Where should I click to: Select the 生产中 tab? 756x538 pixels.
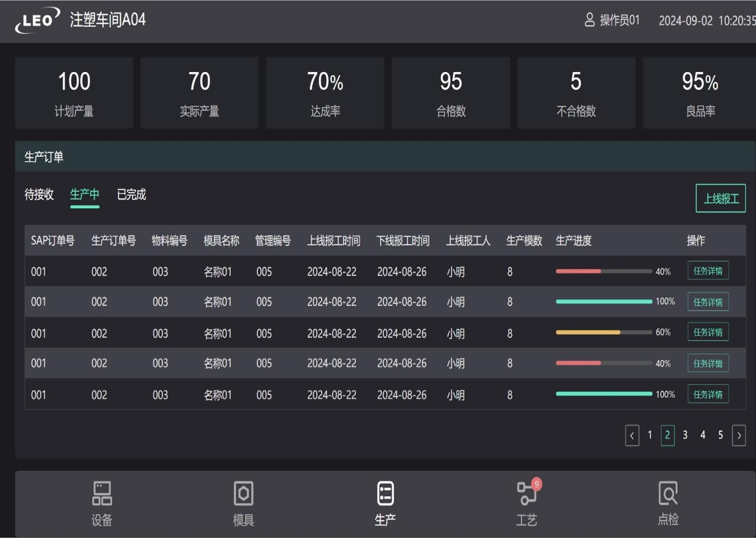click(85, 194)
